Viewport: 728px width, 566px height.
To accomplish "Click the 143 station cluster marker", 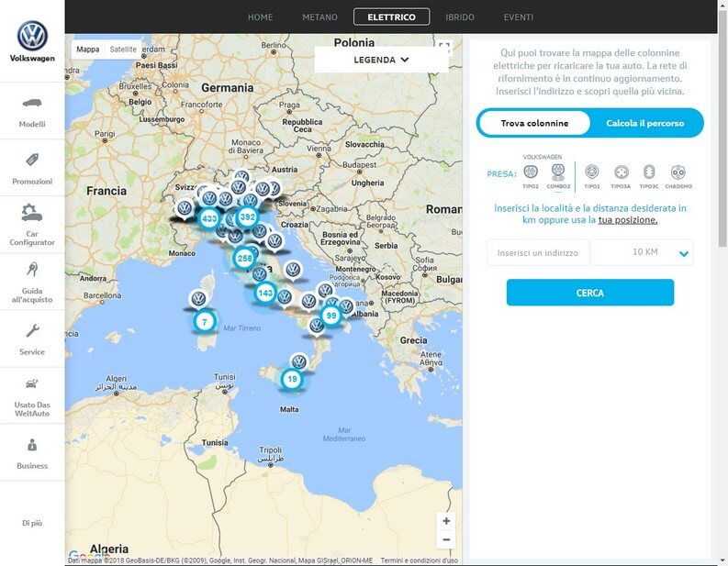I will click(x=265, y=293).
